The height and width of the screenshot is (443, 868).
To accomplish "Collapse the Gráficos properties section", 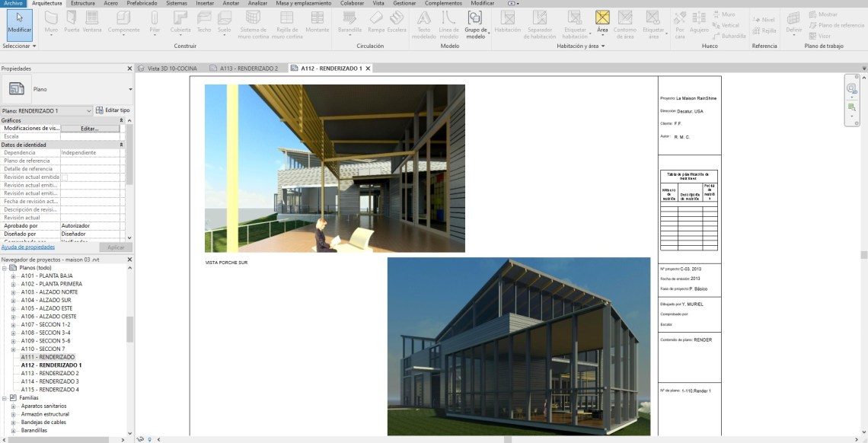I will click(x=121, y=120).
